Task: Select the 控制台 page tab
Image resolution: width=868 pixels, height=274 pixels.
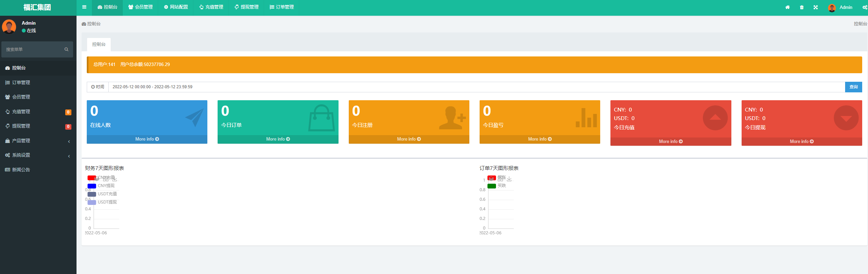Action: click(x=99, y=44)
